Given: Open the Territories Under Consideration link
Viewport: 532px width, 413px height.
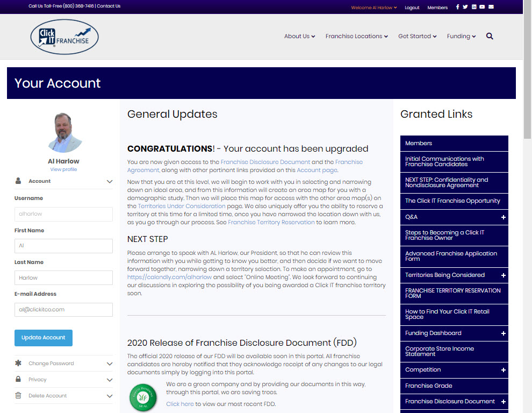Looking at the screenshot, I should [x=182, y=206].
